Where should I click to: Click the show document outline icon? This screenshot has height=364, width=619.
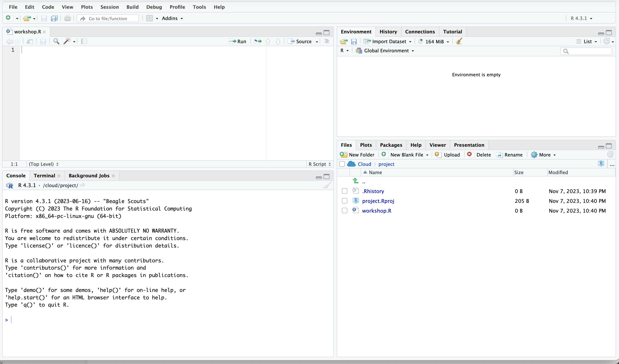327,41
